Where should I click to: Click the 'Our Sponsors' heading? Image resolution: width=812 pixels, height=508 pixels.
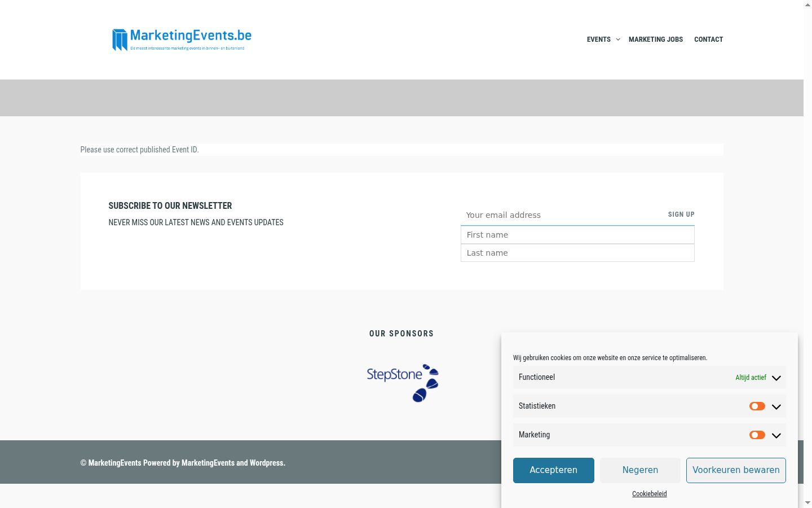[x=401, y=334]
